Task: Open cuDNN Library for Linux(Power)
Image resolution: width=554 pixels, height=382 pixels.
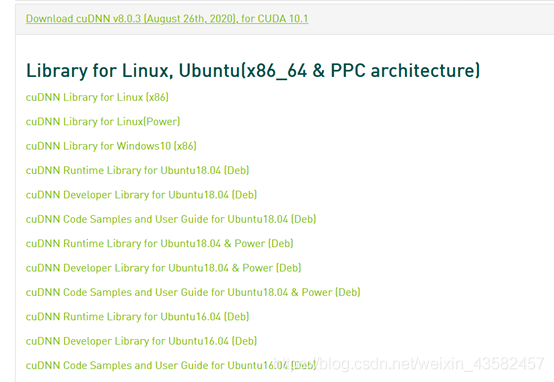Action: tap(103, 122)
